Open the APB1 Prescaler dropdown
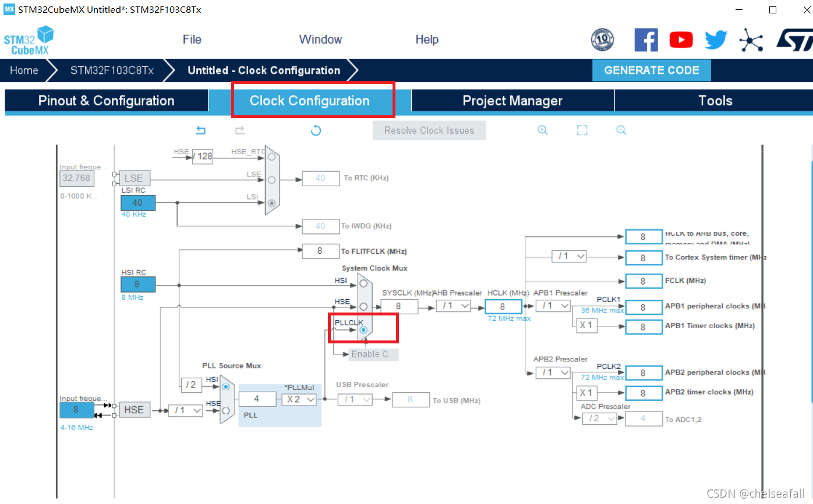 tap(553, 306)
